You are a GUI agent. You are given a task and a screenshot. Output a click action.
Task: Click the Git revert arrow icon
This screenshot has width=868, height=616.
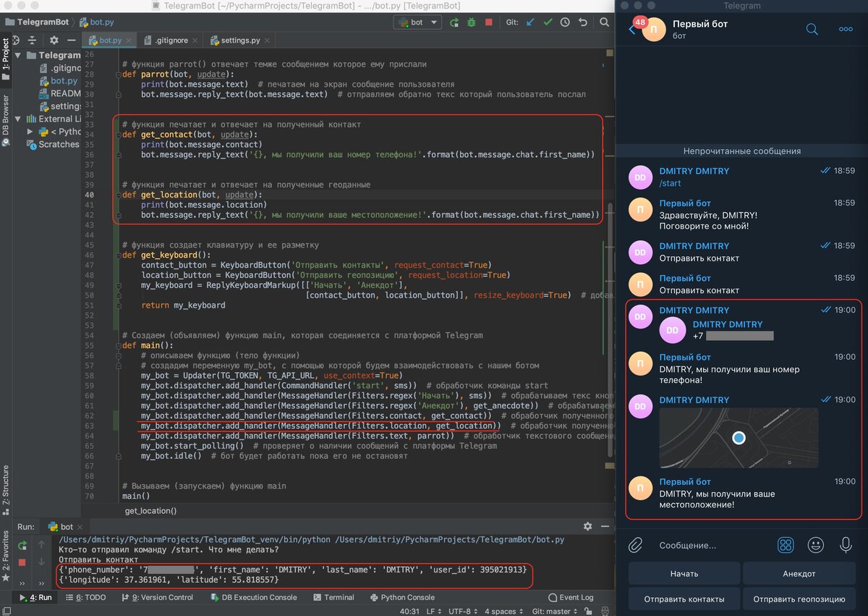pos(582,22)
